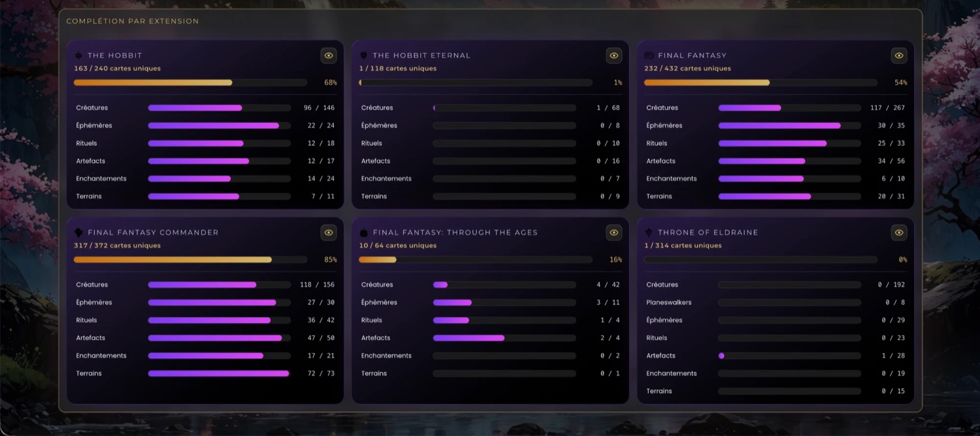
Task: Click '317 / 372 cartes uniques' text
Action: (x=117, y=246)
